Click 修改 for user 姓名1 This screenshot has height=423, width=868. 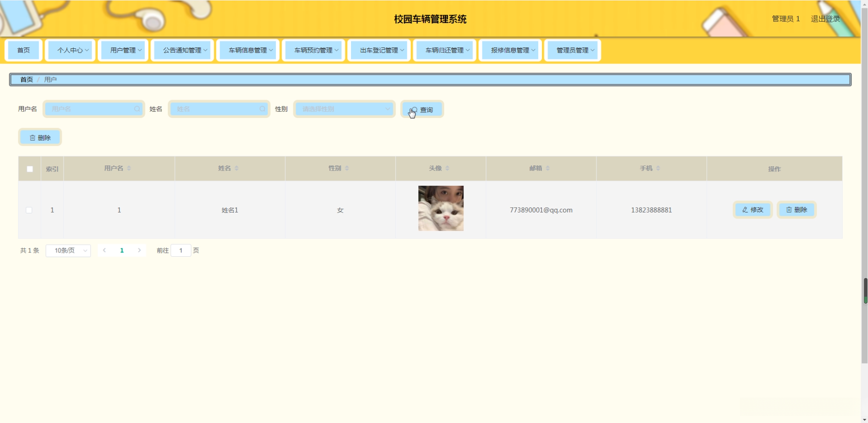coord(753,210)
